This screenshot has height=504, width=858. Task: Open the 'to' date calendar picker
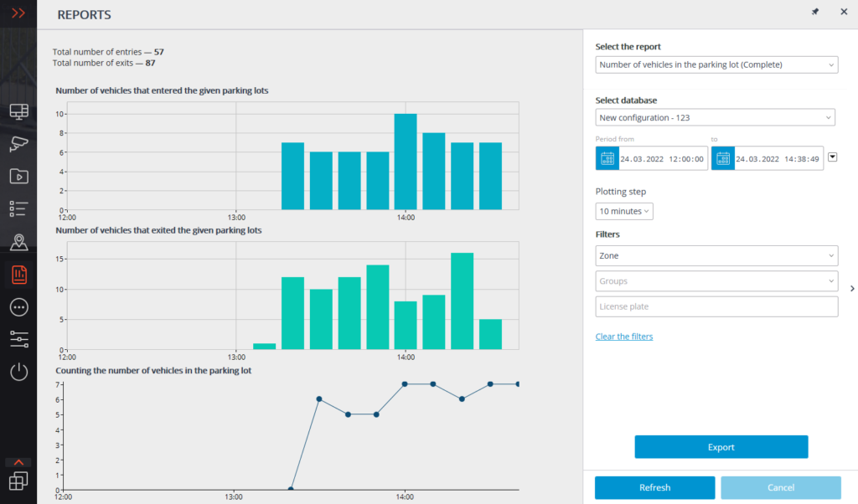pos(722,158)
